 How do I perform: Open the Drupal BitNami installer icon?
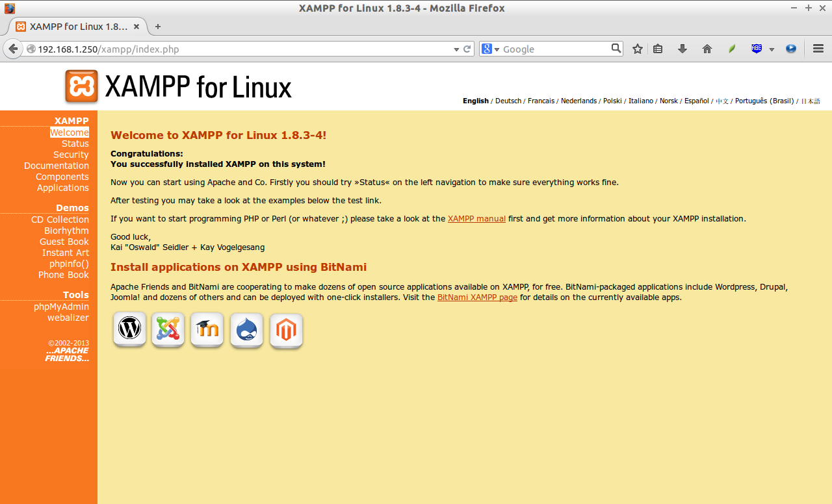tap(247, 331)
